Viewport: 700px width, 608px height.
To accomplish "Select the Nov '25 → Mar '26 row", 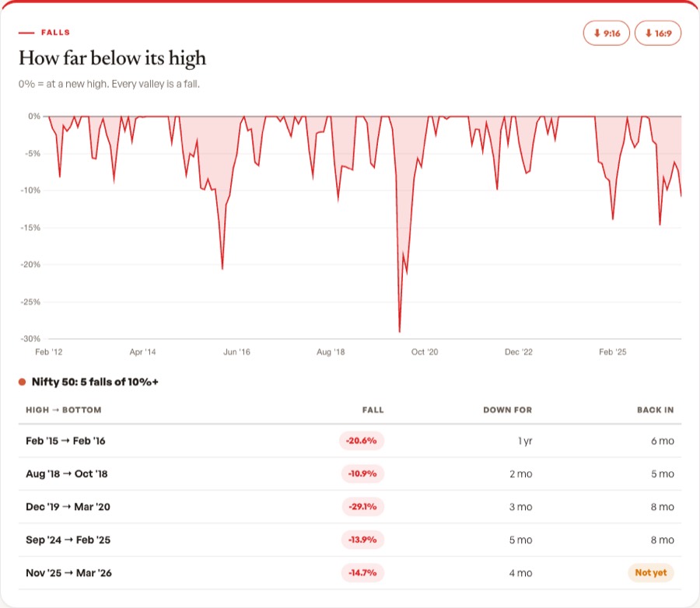I will (x=350, y=573).
